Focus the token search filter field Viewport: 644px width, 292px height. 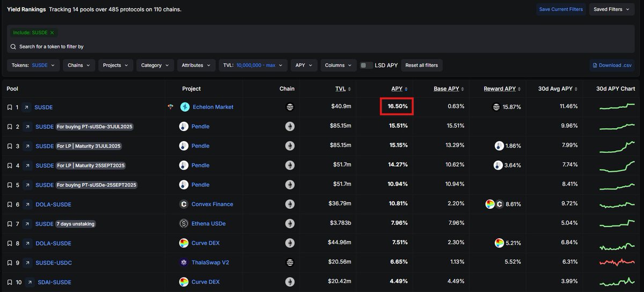pos(322,47)
